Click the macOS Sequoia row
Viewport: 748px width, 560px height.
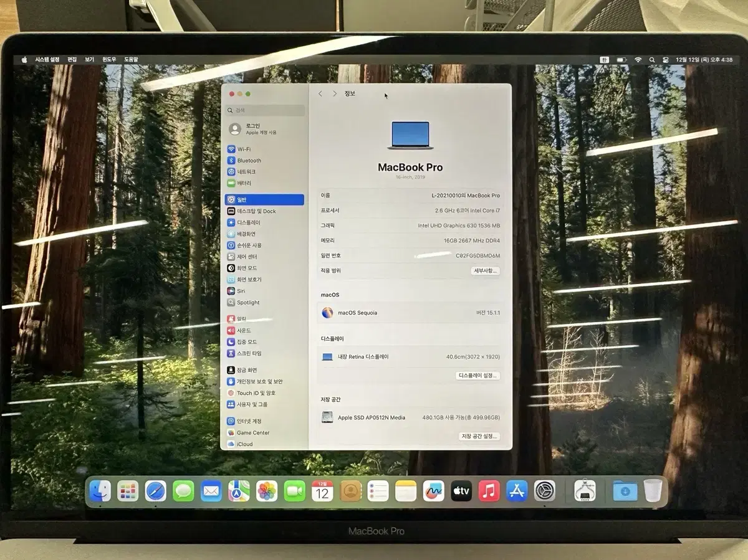(411, 313)
